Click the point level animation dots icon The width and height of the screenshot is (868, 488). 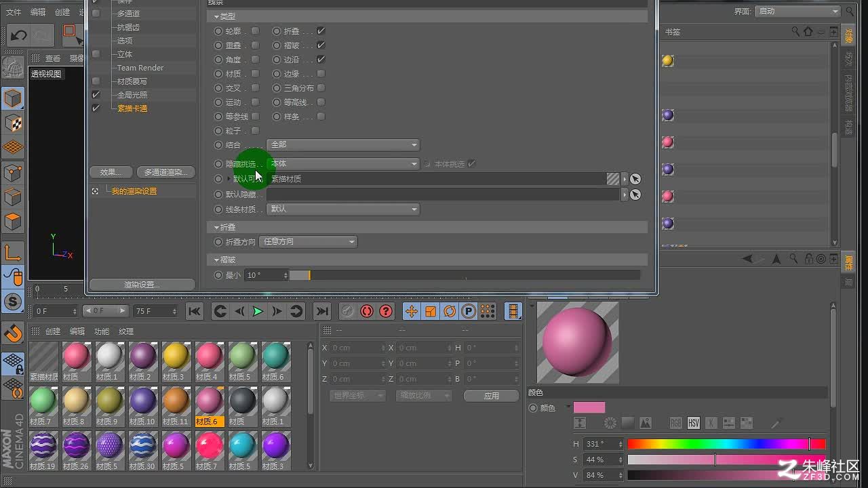pos(488,311)
